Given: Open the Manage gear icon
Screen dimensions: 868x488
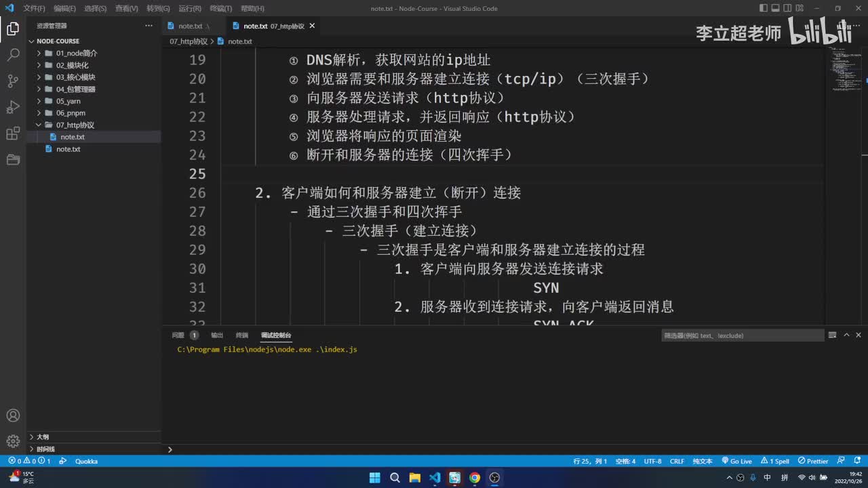Looking at the screenshot, I should coord(13,441).
